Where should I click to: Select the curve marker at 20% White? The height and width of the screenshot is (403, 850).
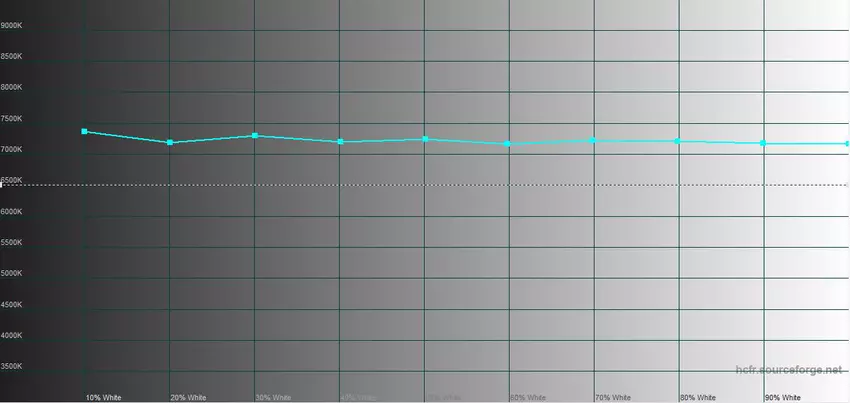click(x=170, y=143)
